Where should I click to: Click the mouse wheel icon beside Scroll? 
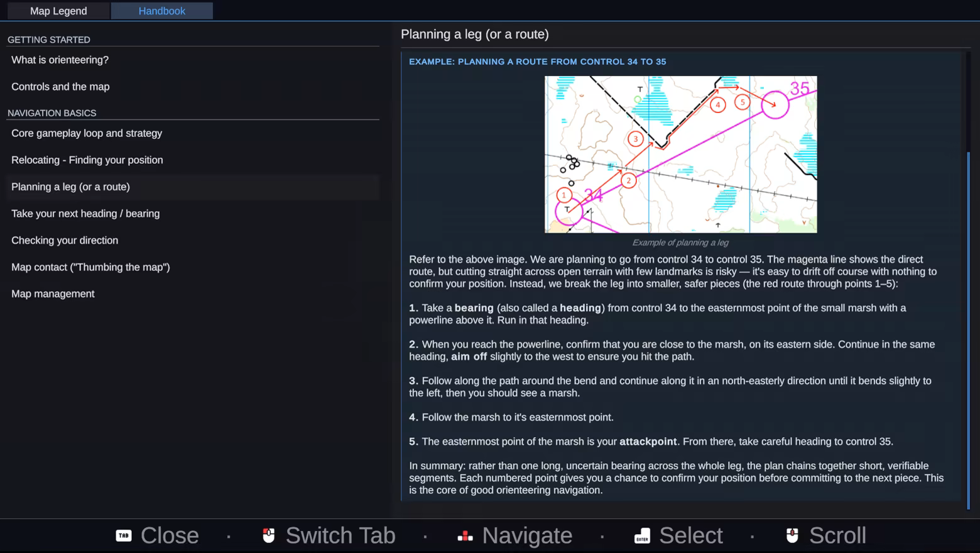[x=792, y=535]
